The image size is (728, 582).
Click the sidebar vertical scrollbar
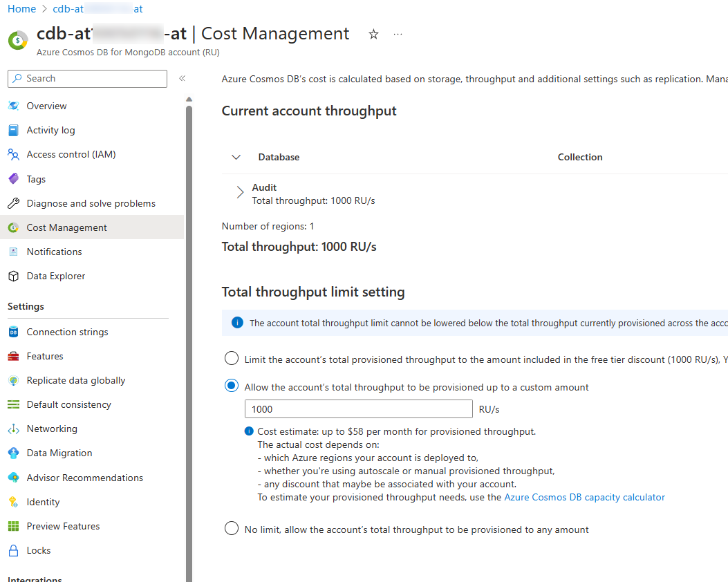[189, 344]
